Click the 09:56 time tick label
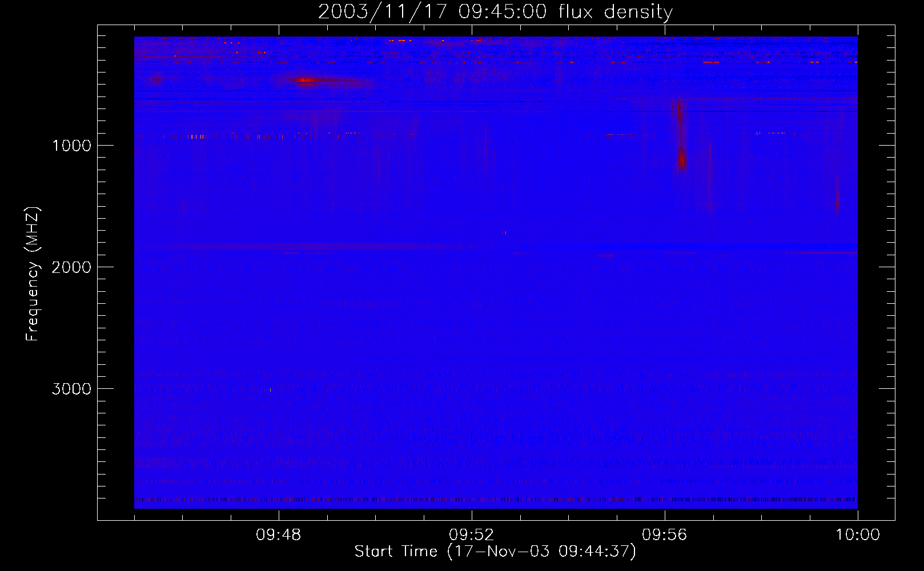 point(665,535)
